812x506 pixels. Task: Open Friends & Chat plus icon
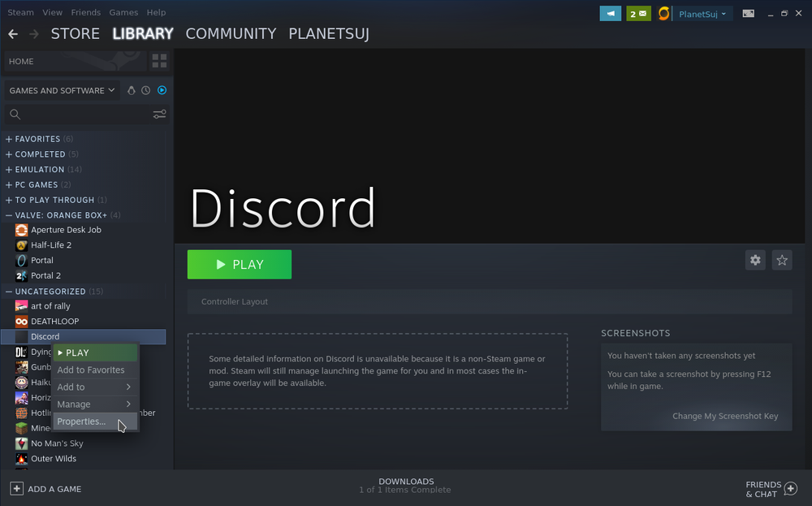(x=790, y=488)
